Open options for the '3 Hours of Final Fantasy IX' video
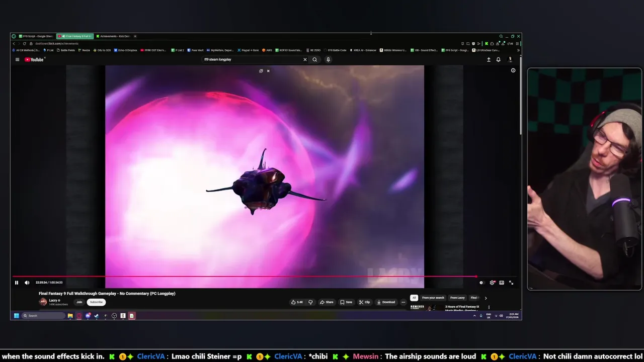The width and height of the screenshot is (644, 362). [489, 307]
